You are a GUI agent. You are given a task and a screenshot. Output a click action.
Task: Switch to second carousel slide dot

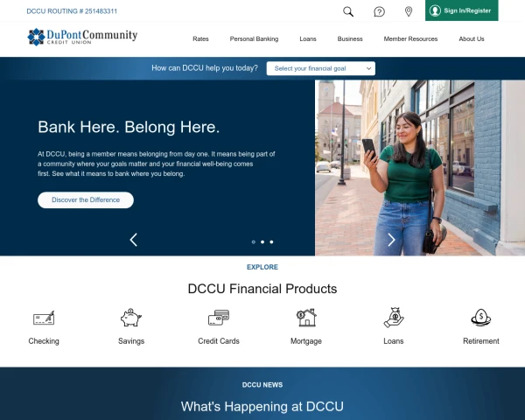point(262,241)
